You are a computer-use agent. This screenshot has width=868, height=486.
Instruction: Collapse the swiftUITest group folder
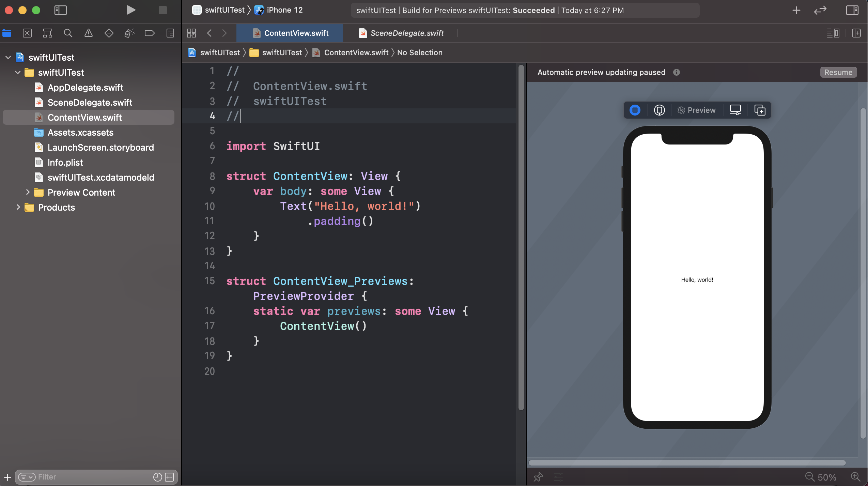coord(18,72)
